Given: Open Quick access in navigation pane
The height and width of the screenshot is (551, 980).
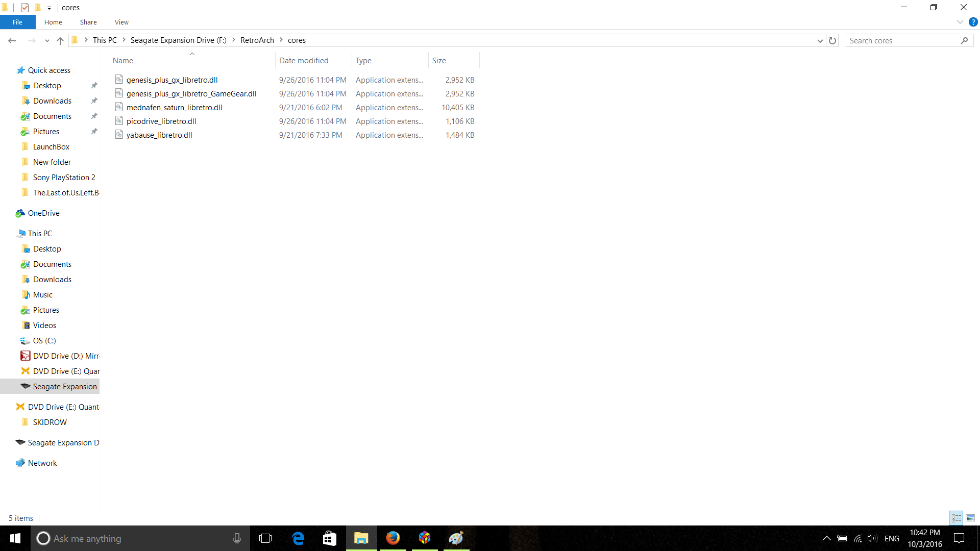Looking at the screenshot, I should click(49, 70).
